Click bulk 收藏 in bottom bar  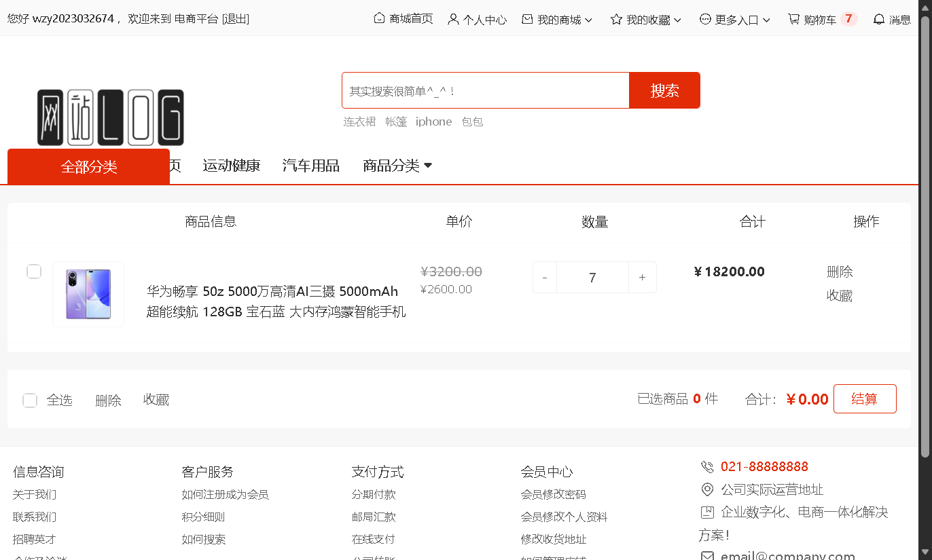coord(156,400)
